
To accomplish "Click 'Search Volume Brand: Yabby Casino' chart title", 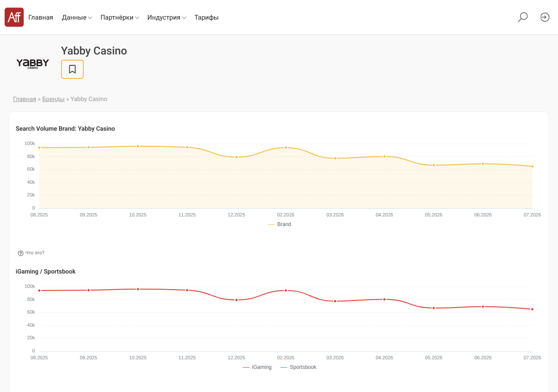I will (x=65, y=128).
